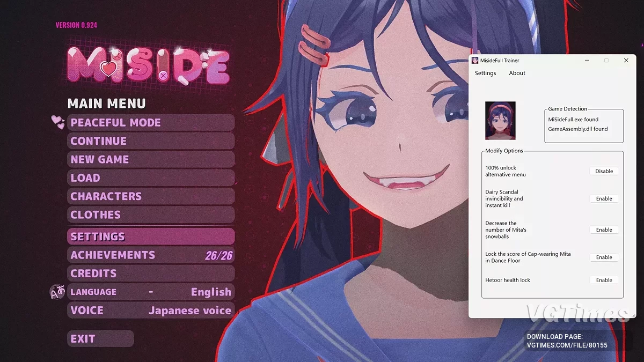Enable Dairy Scandal invincibility and instant kill
The image size is (644, 362).
point(604,198)
